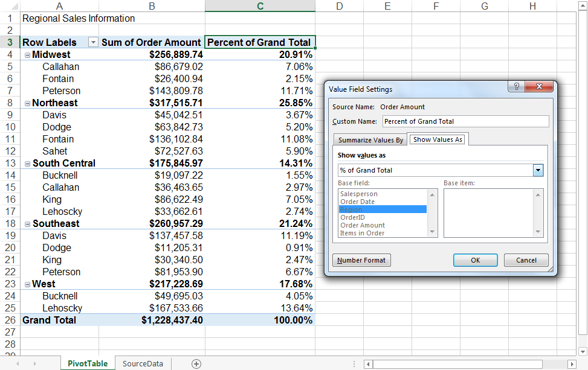The height and width of the screenshot is (370, 588).
Task: Select Order Date in the Base field list
Action: point(358,202)
